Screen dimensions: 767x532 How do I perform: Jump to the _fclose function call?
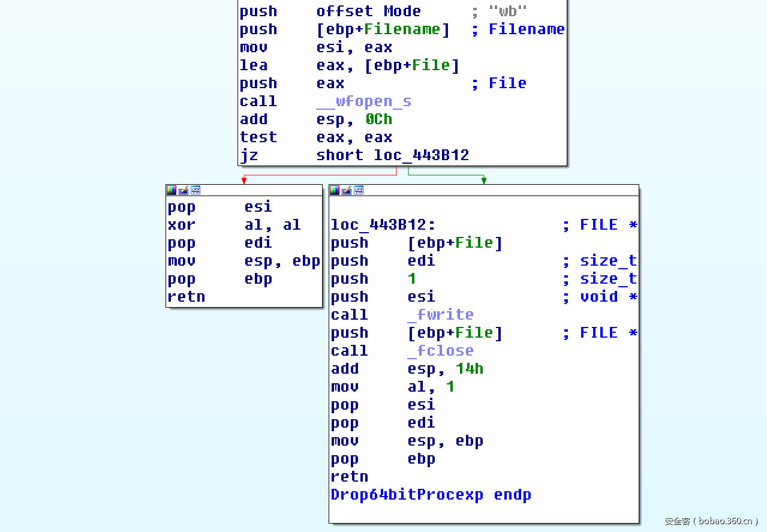coord(441,350)
